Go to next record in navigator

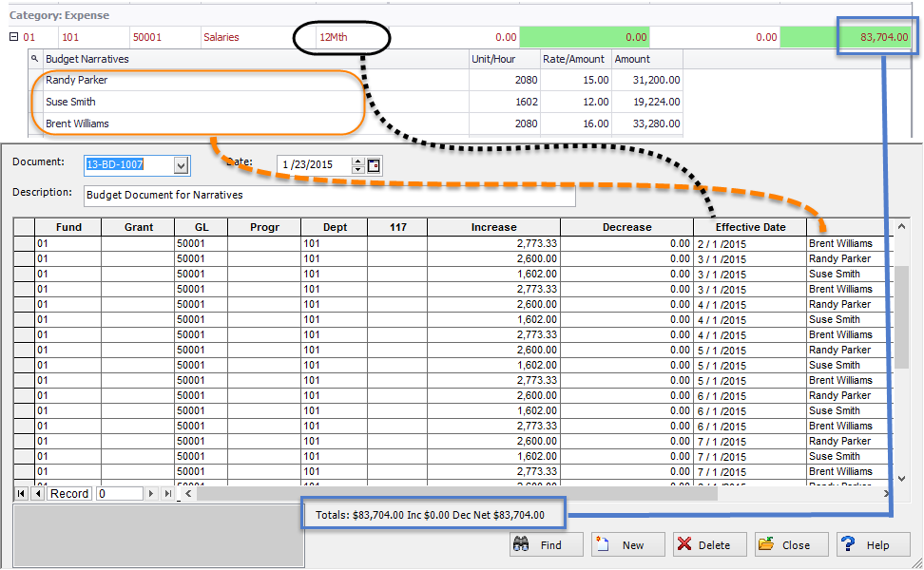point(153,494)
